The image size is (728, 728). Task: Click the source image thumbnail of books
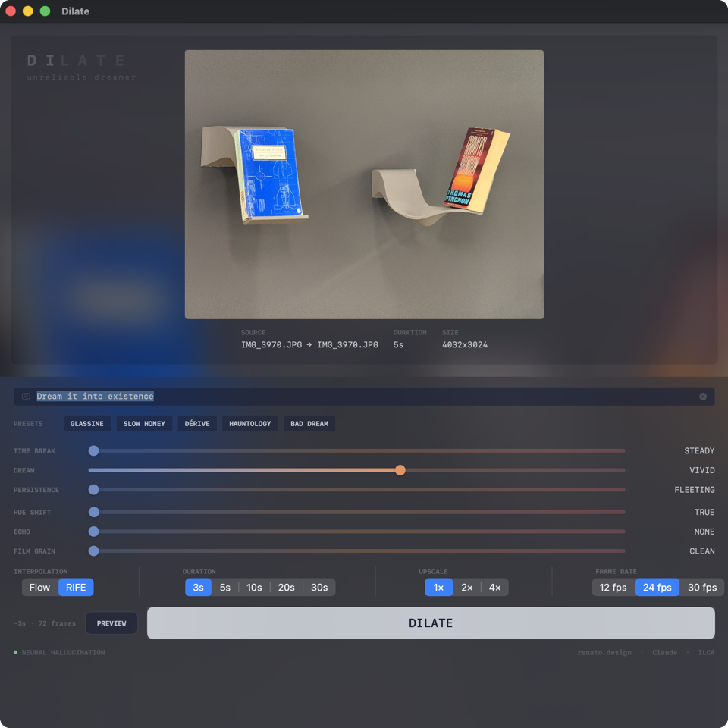364,184
